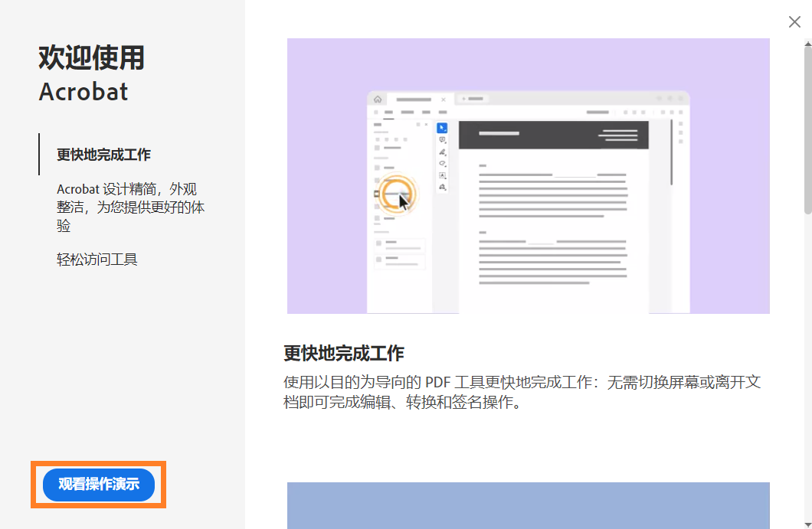Click the home icon in the preview window
The height and width of the screenshot is (529, 812).
[378, 100]
